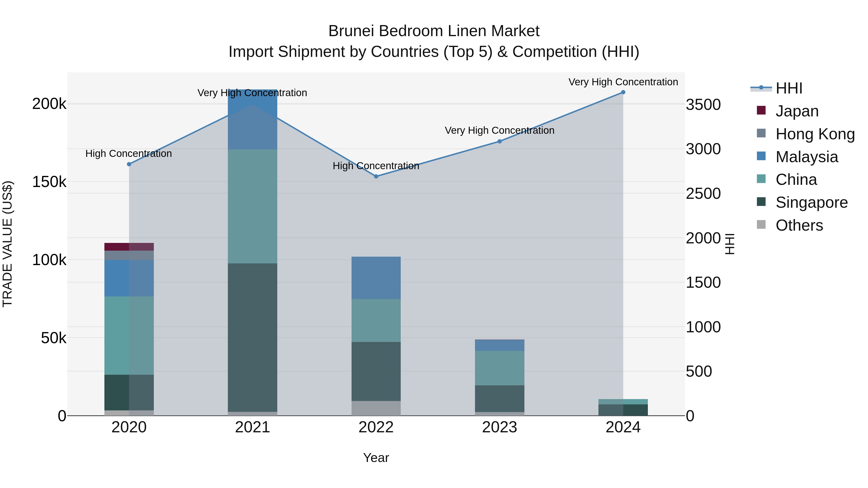
Task: Click the 2021 China bar segment
Action: (253, 207)
